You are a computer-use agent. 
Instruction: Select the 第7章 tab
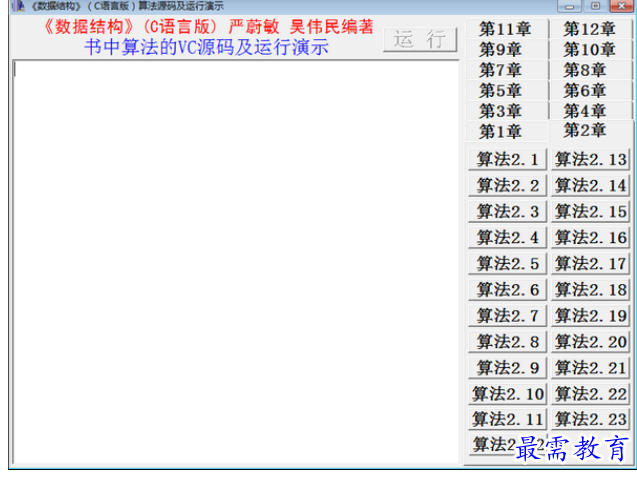pos(507,70)
